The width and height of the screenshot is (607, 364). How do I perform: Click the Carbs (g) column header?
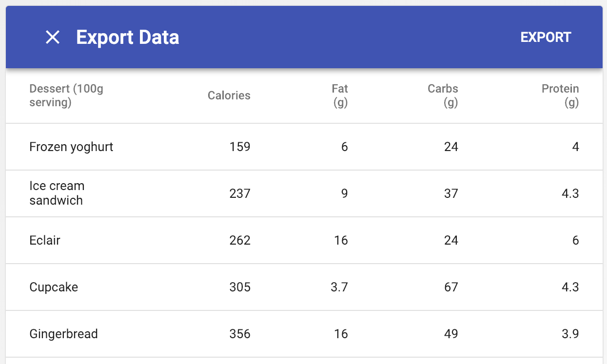443,96
